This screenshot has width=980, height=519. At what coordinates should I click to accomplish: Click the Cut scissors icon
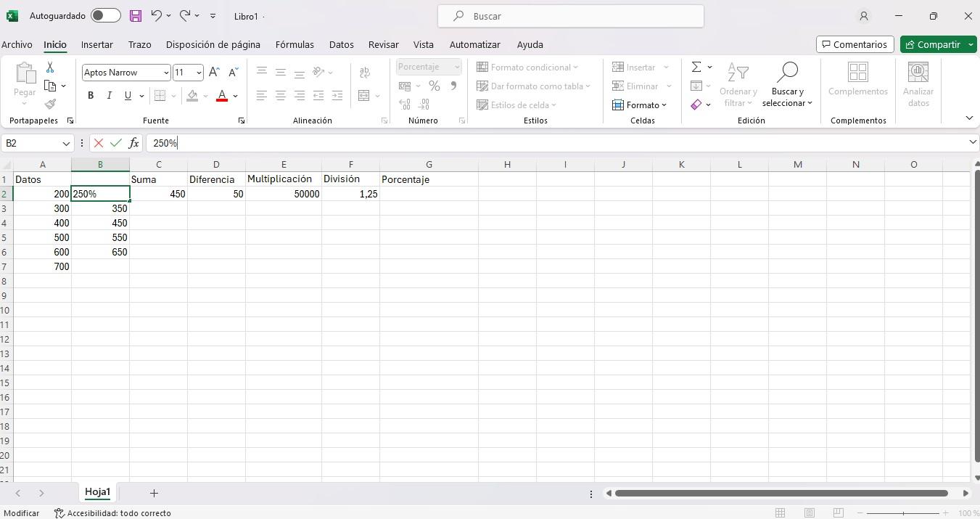coord(50,67)
